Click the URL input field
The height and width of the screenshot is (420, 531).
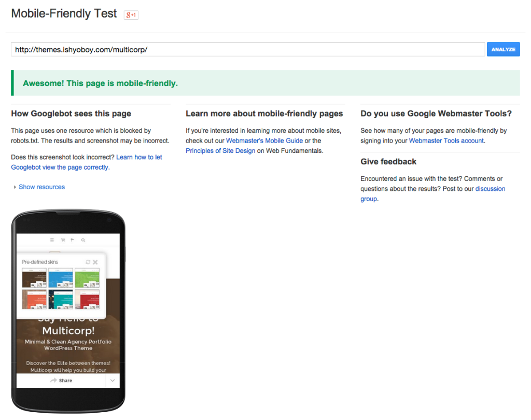[248, 49]
